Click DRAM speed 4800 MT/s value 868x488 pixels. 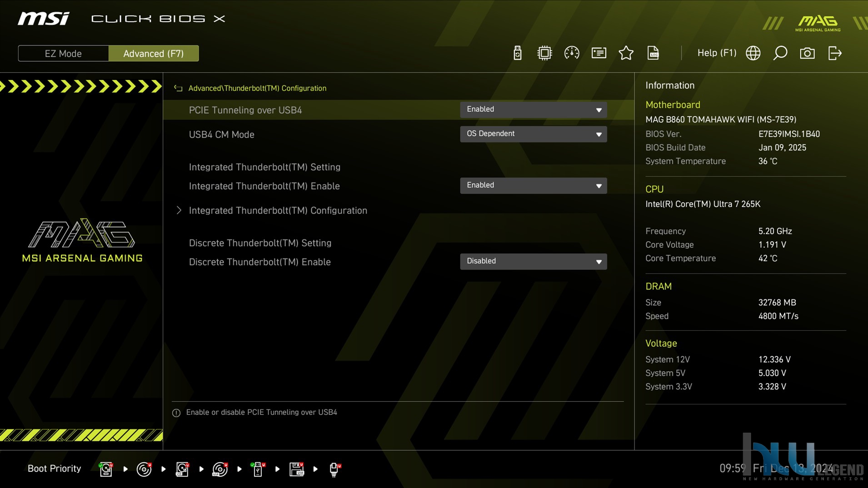[778, 316]
